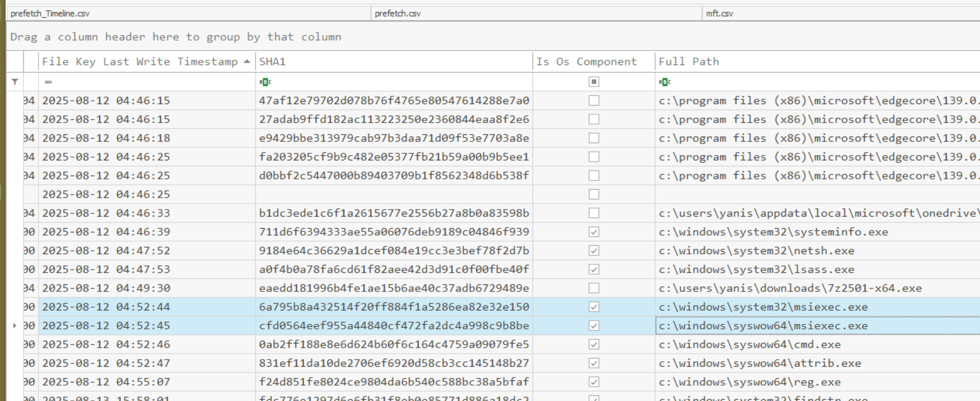Select SHA1 cell 6a795b8a432514f20ff884f1a5286ea82e32e150

pos(394,307)
